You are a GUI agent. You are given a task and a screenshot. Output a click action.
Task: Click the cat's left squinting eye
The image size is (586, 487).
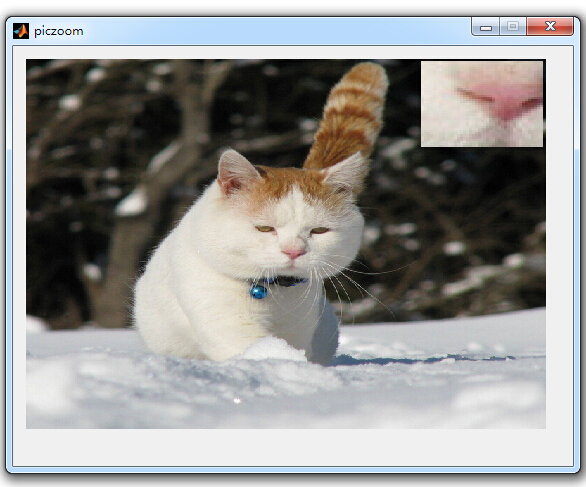coord(264,228)
